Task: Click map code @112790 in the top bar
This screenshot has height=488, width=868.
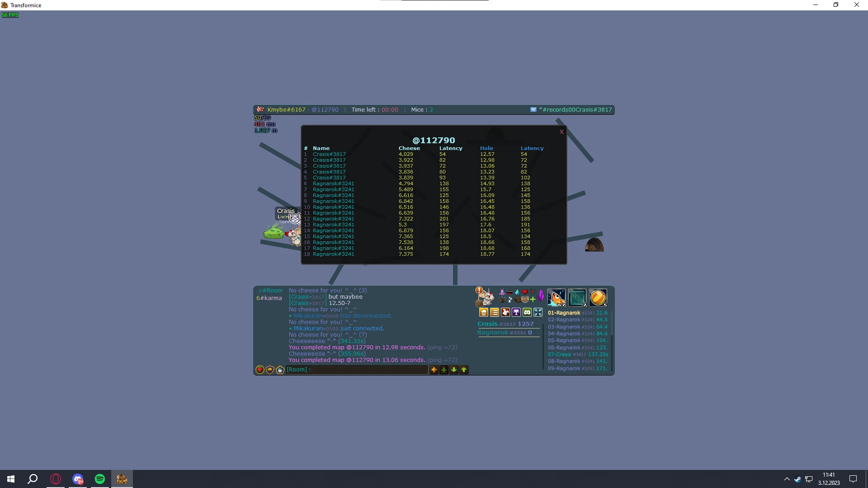Action: [325, 109]
